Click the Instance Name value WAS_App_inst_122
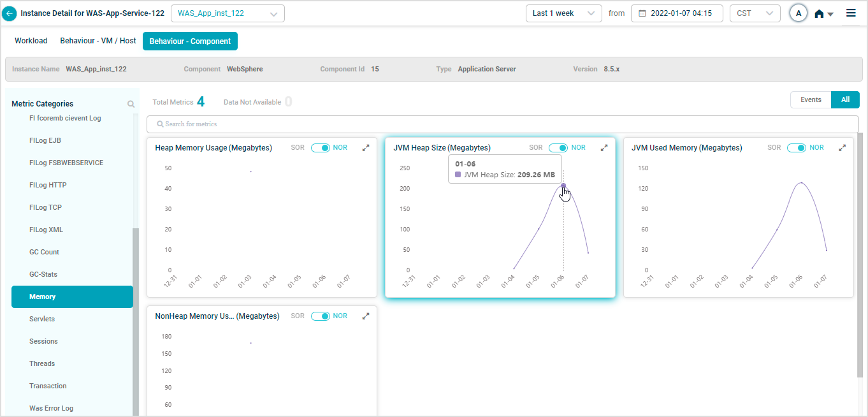 coord(96,69)
